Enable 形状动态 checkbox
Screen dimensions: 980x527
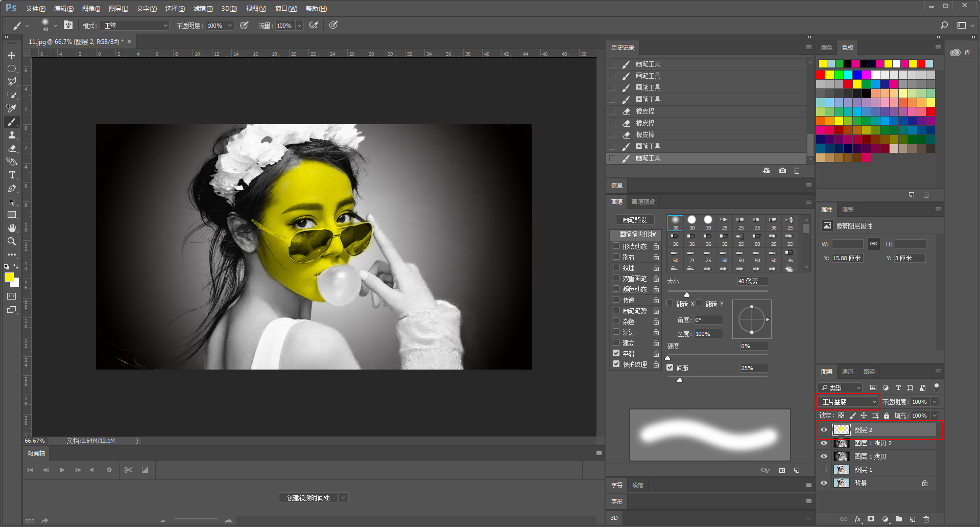616,246
